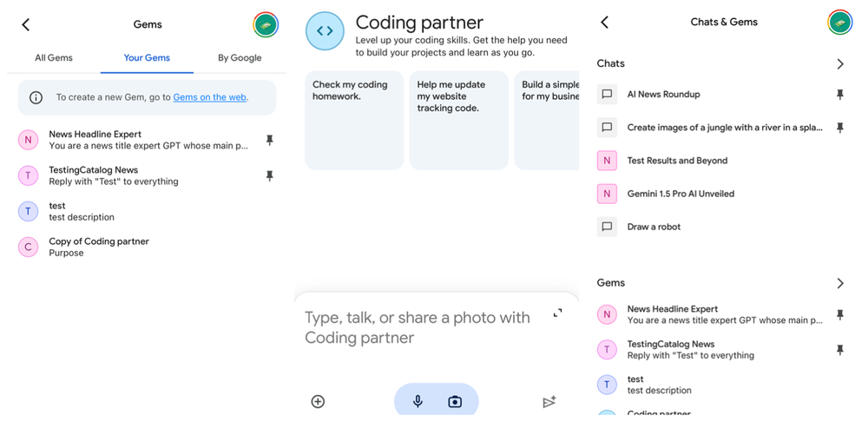Open the Gems on the web link
868x422 pixels.
click(209, 97)
